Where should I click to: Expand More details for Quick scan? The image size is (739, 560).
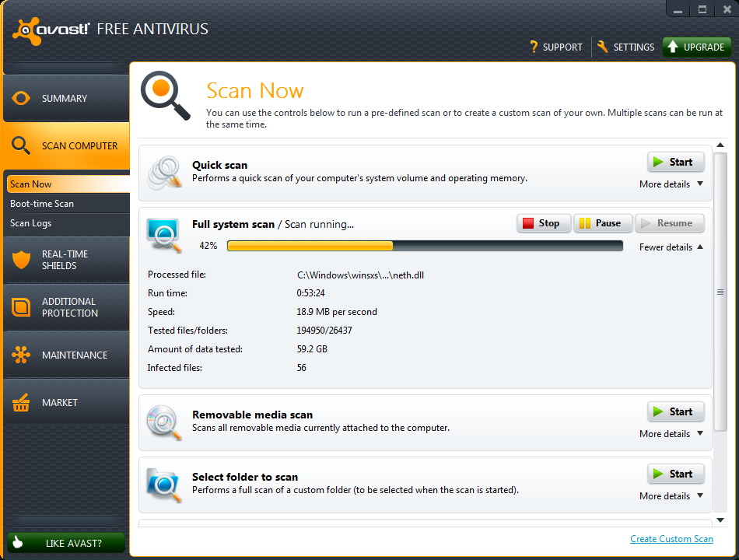point(671,184)
